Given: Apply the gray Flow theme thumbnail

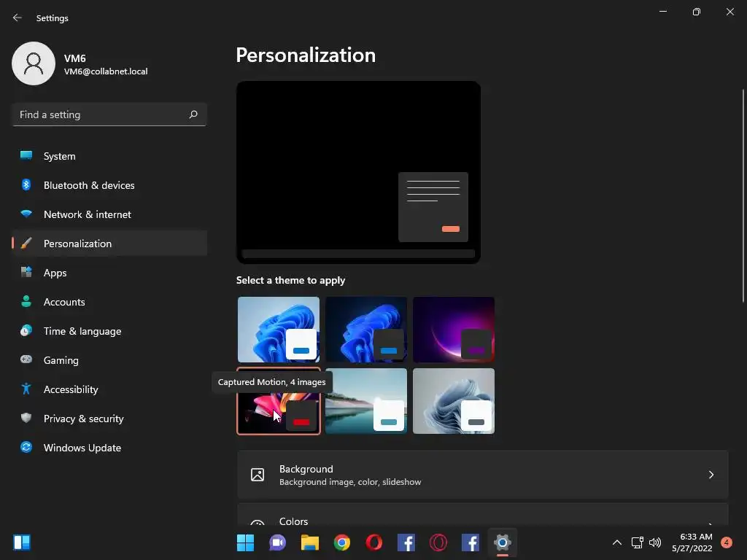Looking at the screenshot, I should 454,401.
